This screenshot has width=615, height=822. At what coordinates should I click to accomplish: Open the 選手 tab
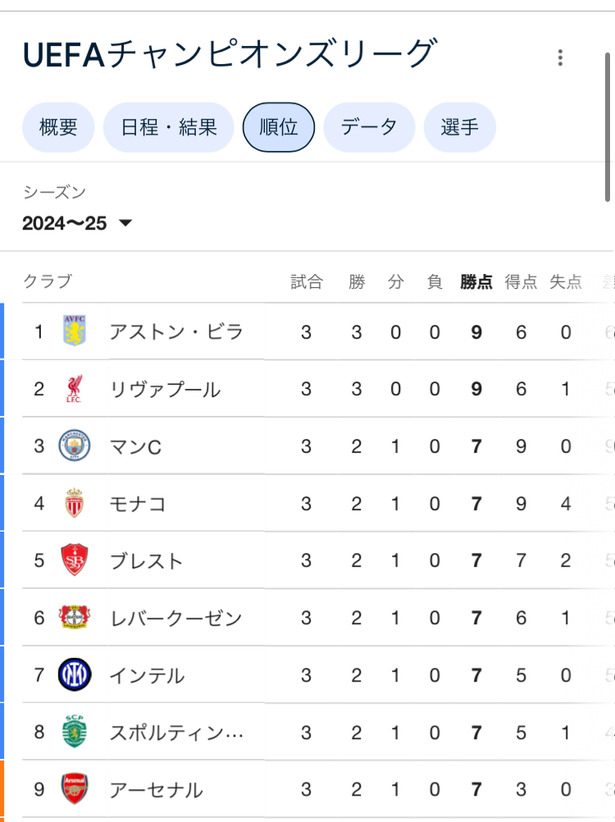[x=460, y=127]
